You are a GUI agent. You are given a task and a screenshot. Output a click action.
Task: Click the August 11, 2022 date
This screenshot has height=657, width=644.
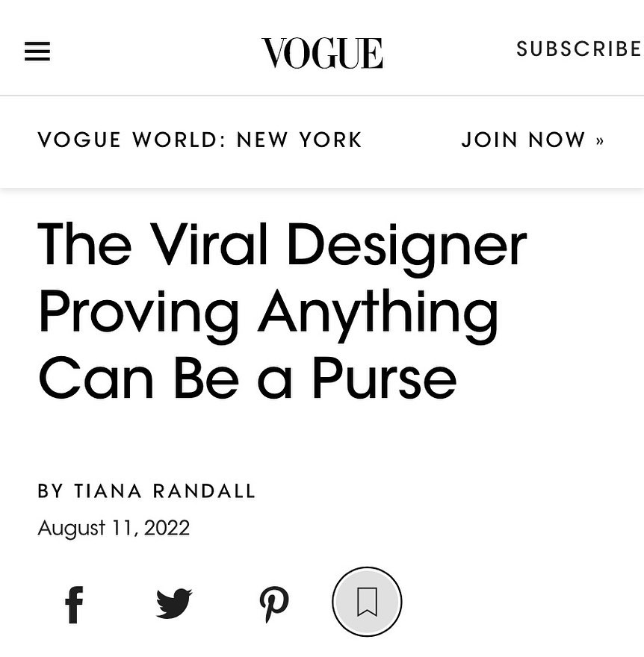point(114,529)
